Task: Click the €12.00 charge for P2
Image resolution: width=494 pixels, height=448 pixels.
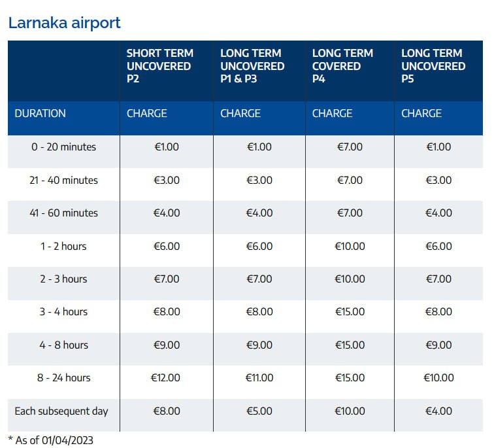Action: click(x=165, y=378)
